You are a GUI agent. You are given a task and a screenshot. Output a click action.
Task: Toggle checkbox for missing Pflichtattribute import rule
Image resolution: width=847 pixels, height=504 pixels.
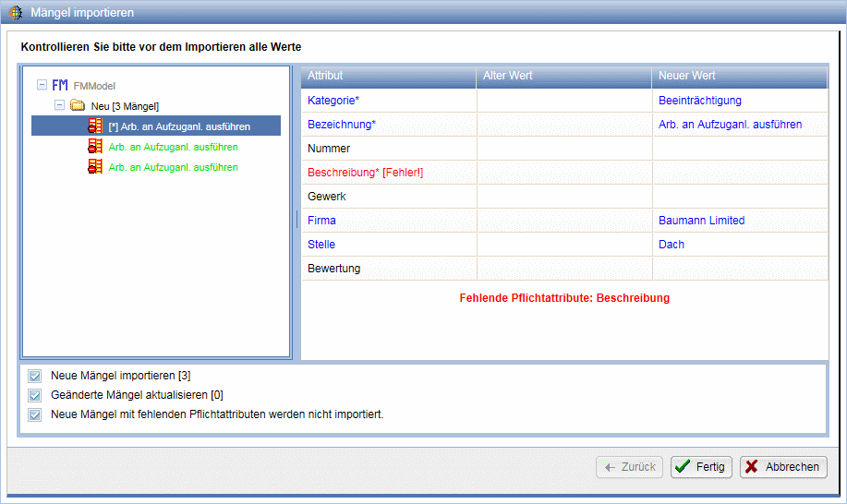tap(35, 414)
